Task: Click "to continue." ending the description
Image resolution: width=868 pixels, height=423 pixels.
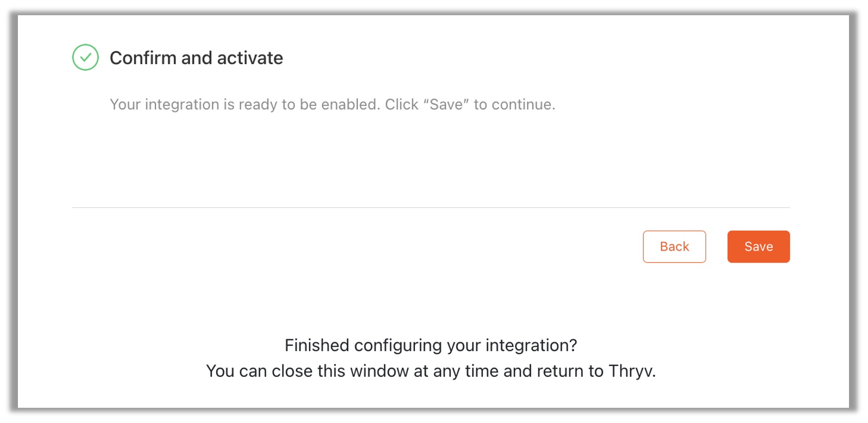Action: [514, 104]
